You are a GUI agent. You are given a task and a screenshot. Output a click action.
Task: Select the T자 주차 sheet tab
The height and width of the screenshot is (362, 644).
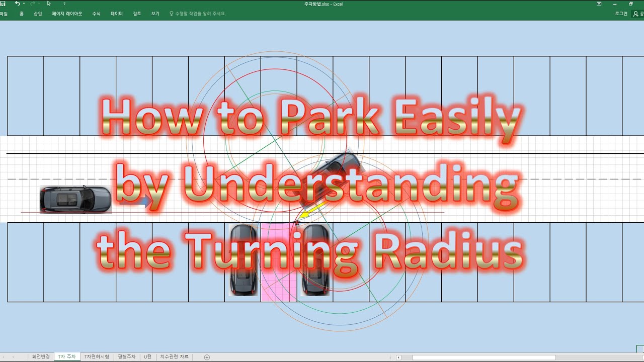point(67,357)
